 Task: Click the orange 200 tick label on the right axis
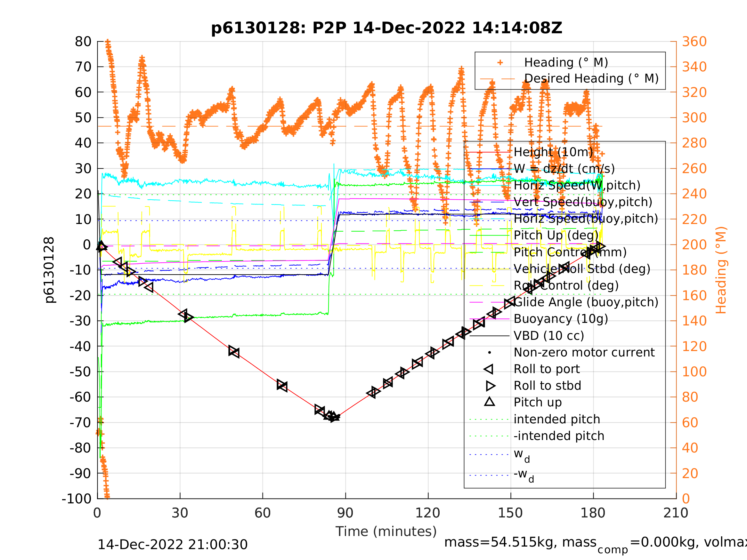(694, 245)
